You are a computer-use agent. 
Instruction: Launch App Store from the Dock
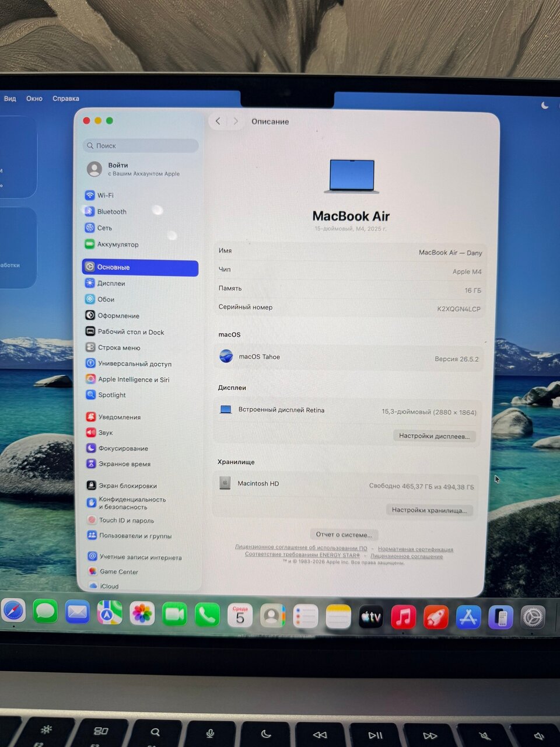[x=468, y=617]
